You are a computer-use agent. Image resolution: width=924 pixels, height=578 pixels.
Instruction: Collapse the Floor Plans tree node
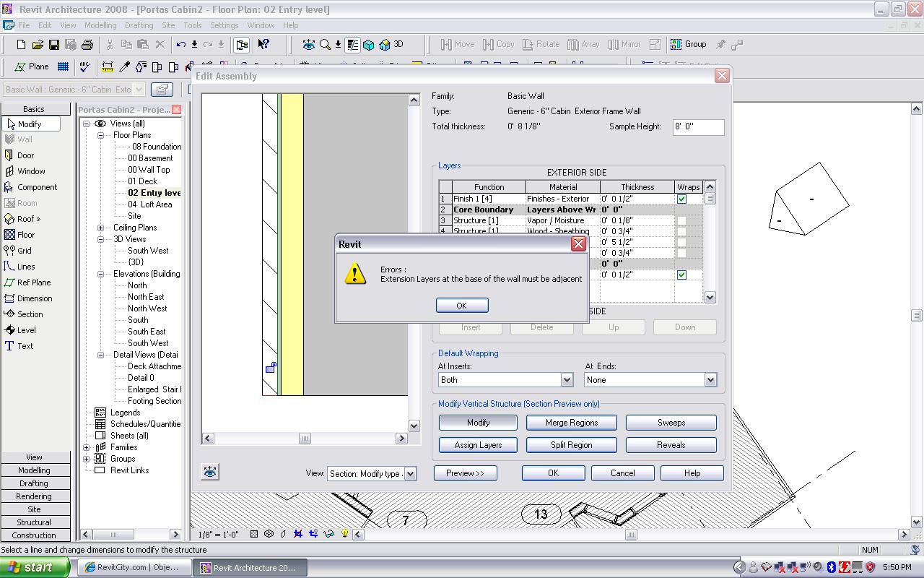click(101, 135)
